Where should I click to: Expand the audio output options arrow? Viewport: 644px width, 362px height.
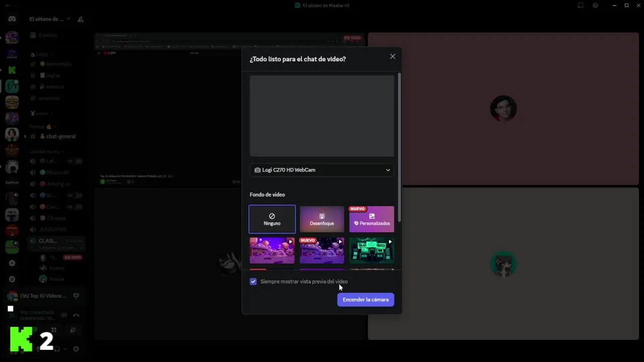65,349
